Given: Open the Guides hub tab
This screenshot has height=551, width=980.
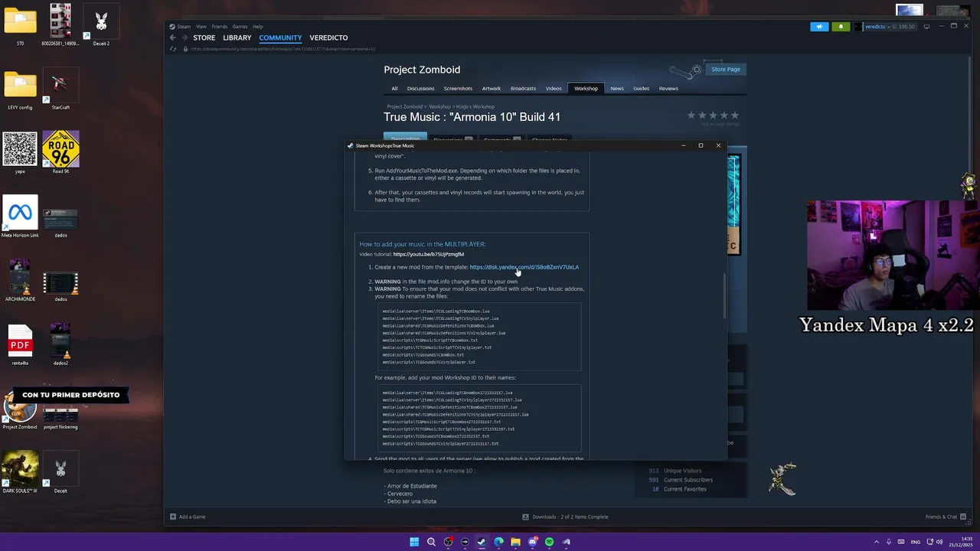Looking at the screenshot, I should [x=642, y=89].
